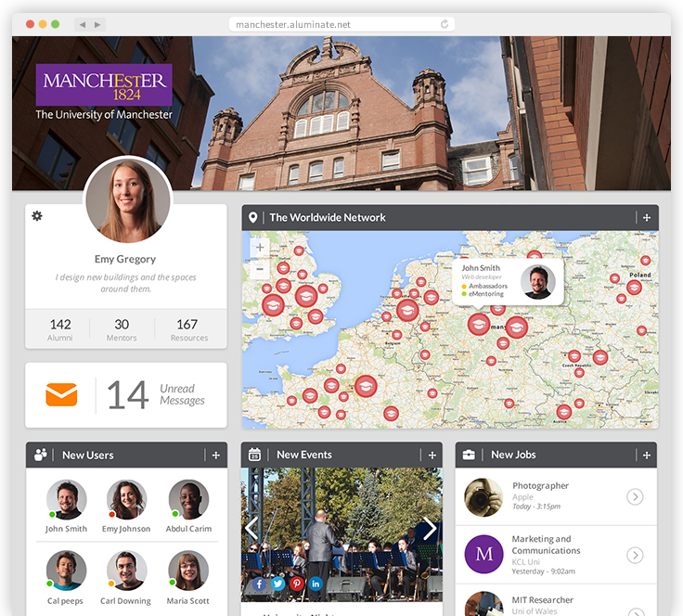Click the New Users people icon
This screenshot has height=616, width=683.
41,455
